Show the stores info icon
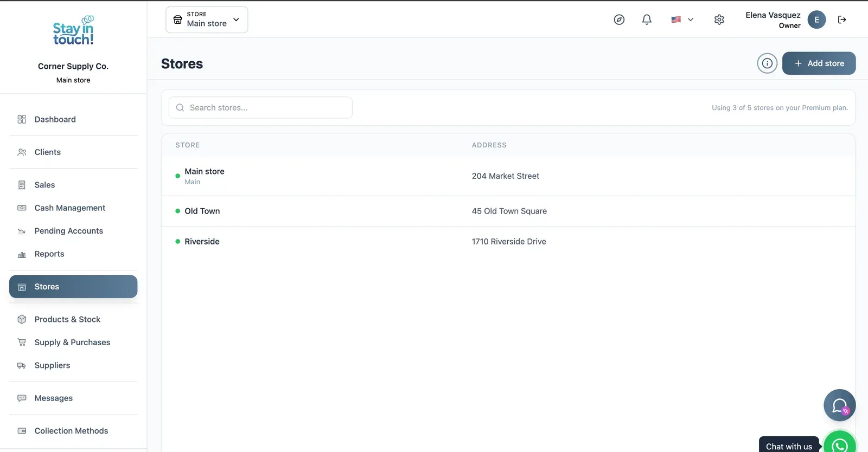 point(767,63)
